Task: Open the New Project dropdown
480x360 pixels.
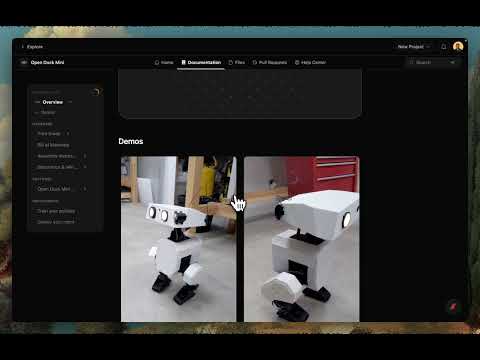Action: click(414, 47)
